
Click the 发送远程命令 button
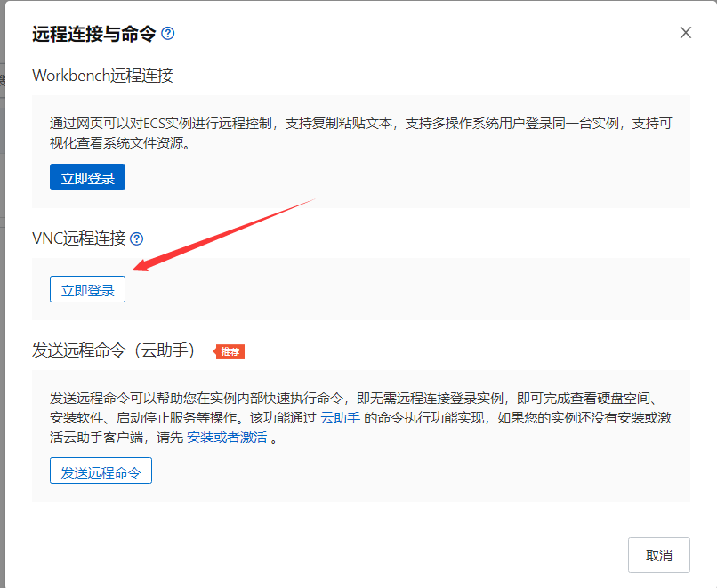click(x=101, y=471)
